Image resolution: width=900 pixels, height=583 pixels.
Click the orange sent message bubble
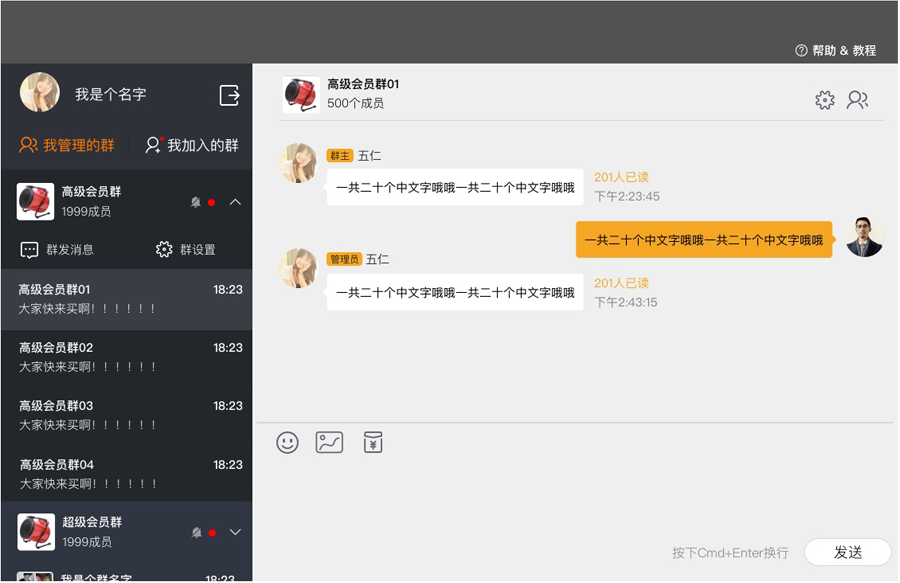coord(704,240)
